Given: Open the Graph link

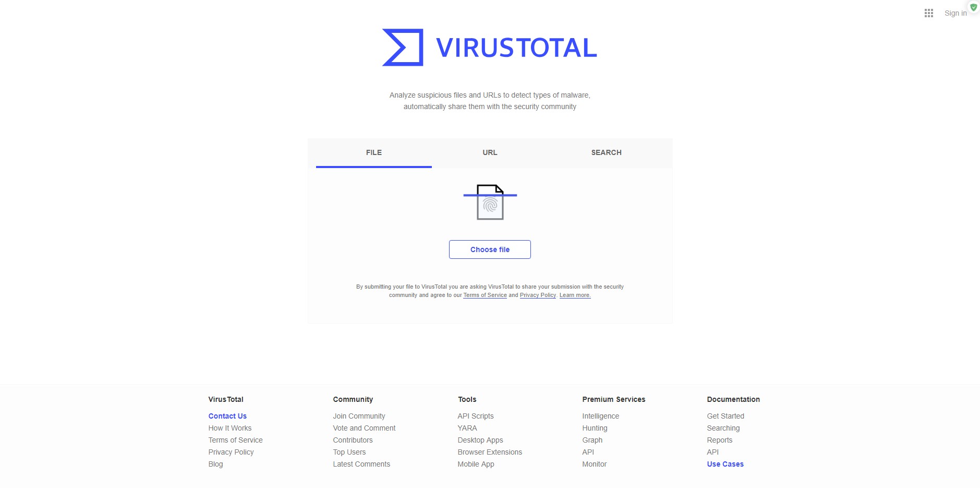Looking at the screenshot, I should coord(592,440).
